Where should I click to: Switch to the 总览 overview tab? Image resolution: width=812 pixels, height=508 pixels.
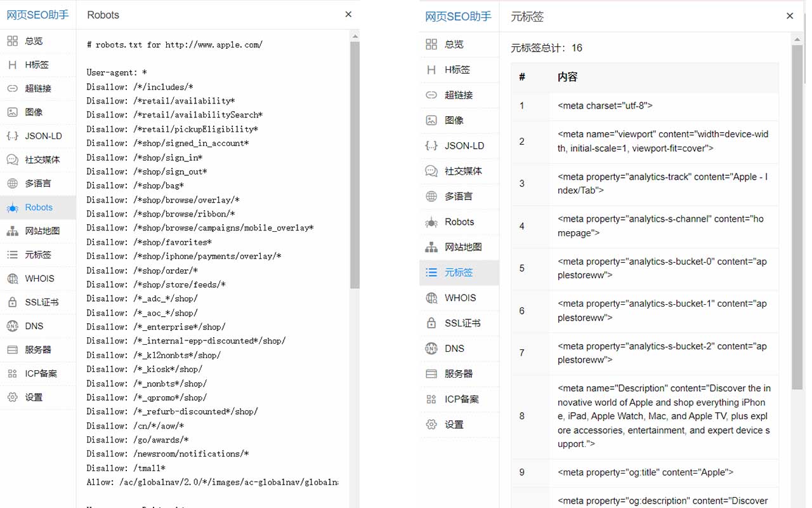tap(38, 41)
